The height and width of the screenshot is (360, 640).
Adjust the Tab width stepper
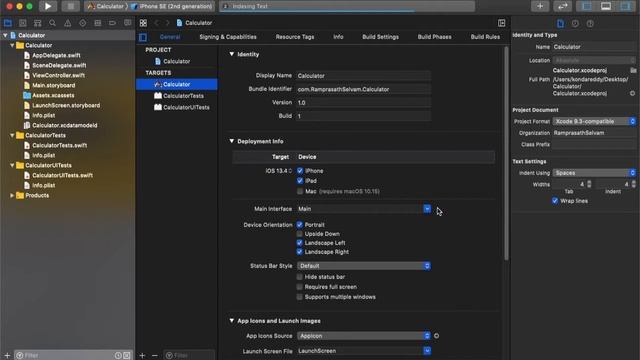[589, 184]
